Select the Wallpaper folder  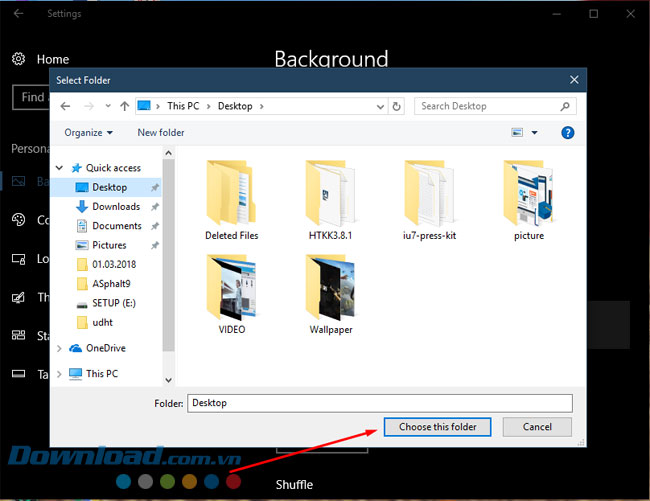330,294
